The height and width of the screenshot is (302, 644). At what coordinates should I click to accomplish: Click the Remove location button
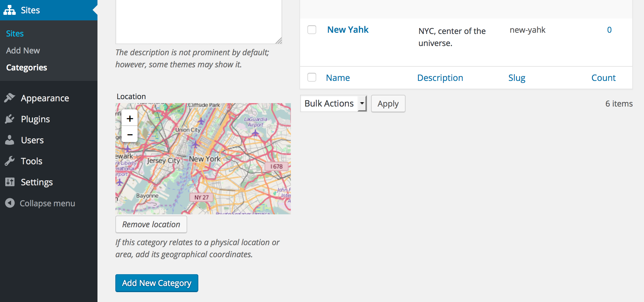[151, 224]
